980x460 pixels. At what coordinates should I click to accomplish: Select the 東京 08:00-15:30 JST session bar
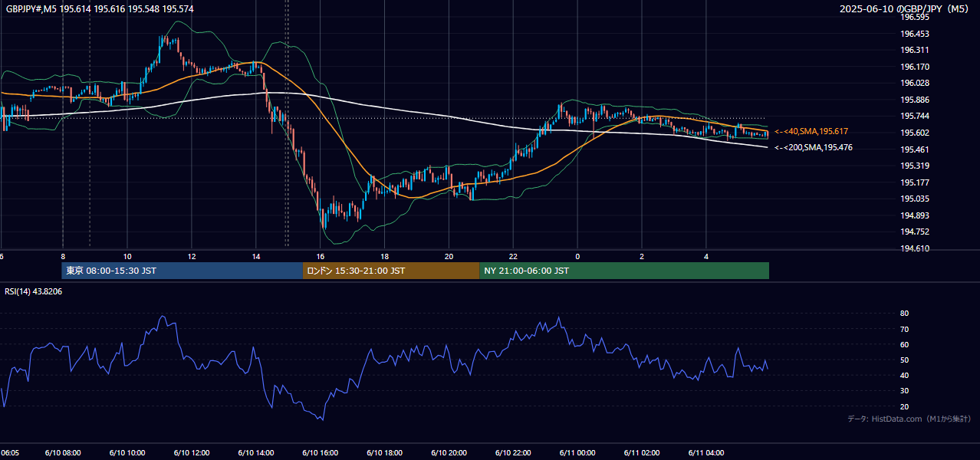click(x=183, y=271)
